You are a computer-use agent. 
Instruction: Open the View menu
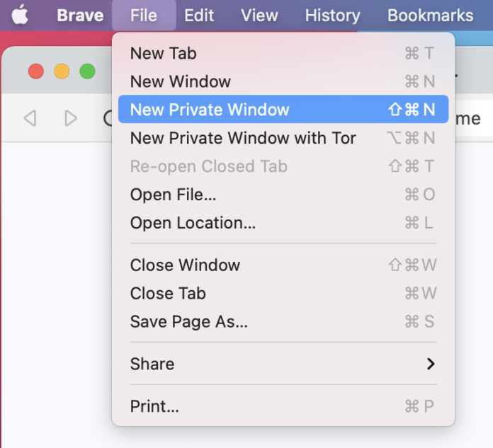point(259,15)
